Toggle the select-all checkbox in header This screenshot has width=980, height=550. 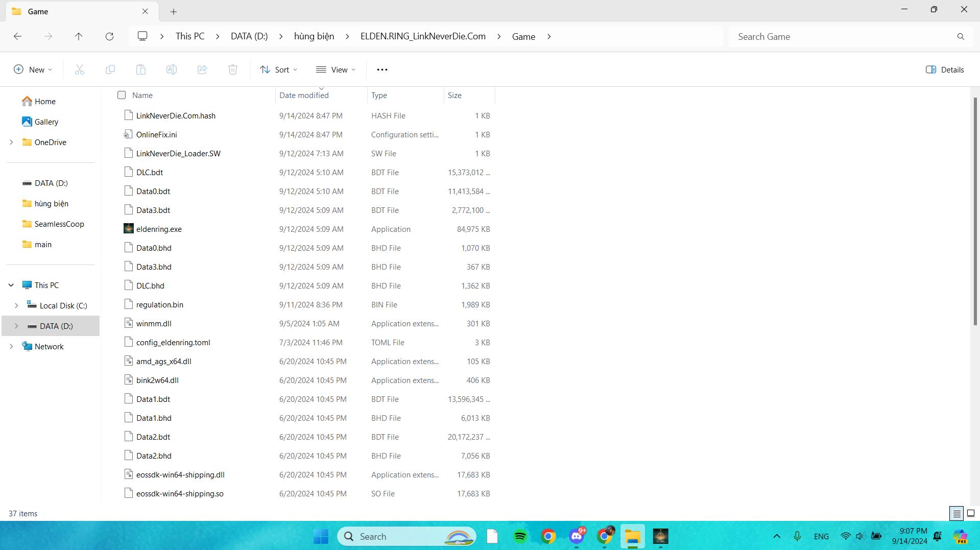[x=122, y=95]
